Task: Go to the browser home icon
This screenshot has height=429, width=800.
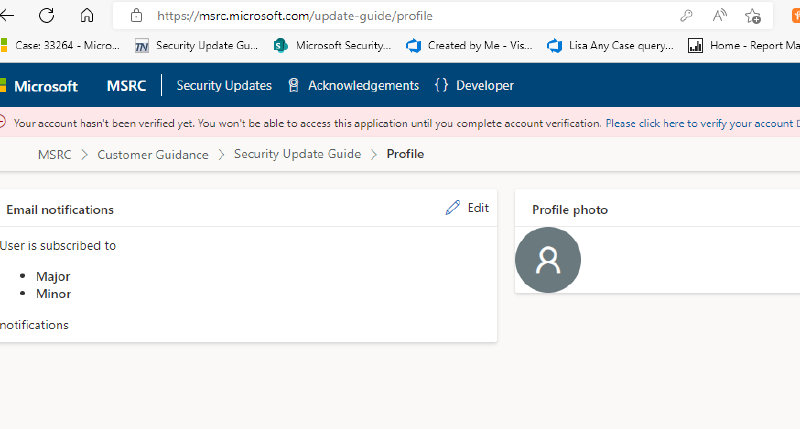Action: click(x=87, y=16)
